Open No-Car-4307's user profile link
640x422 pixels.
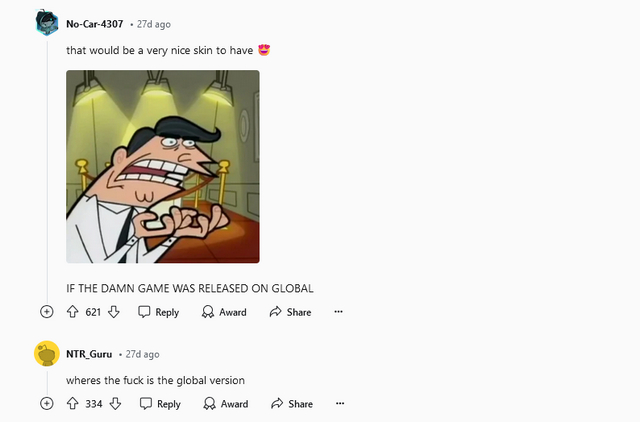(95, 24)
